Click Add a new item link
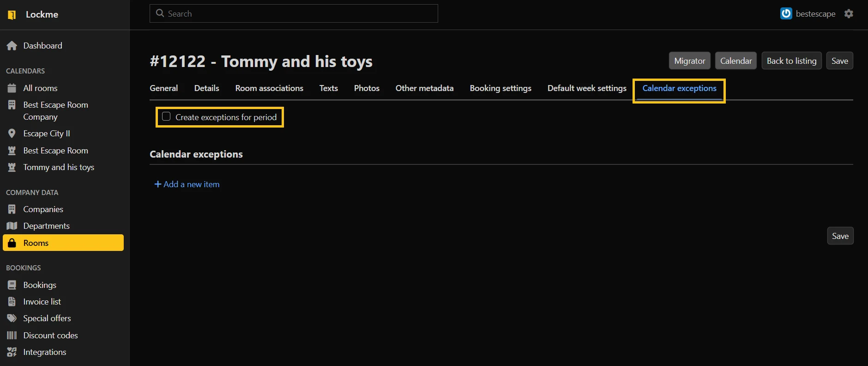The height and width of the screenshot is (366, 868). [x=187, y=184]
